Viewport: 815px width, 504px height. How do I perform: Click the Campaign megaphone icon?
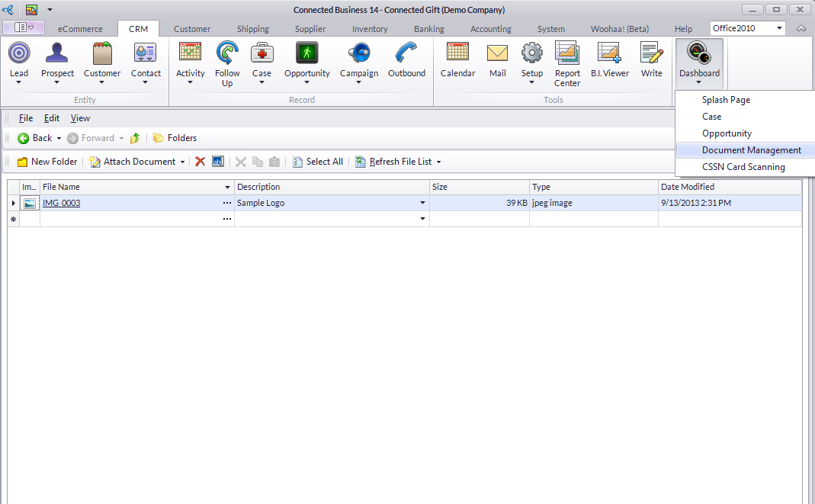(358, 54)
